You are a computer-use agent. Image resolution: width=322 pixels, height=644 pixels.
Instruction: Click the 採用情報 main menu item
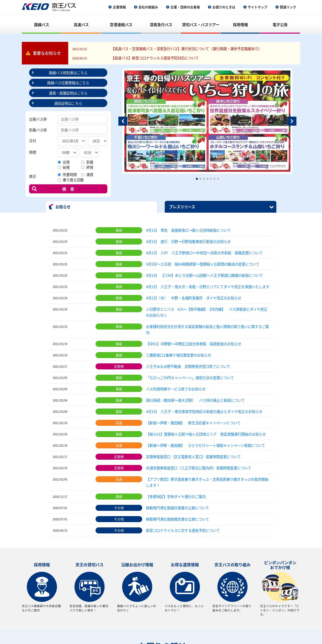(240, 25)
